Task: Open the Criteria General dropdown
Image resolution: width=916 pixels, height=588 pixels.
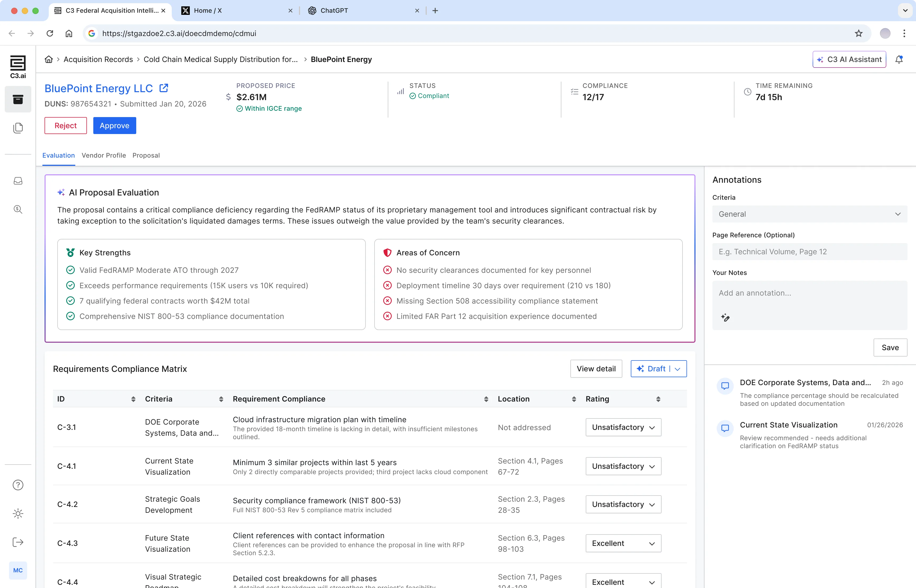Action: coord(809,214)
